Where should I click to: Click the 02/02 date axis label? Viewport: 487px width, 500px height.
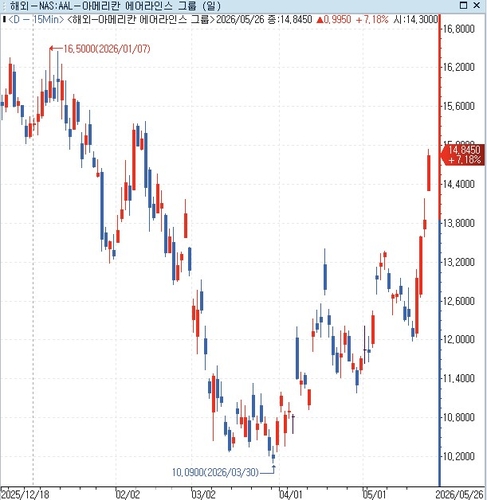[x=128, y=494]
